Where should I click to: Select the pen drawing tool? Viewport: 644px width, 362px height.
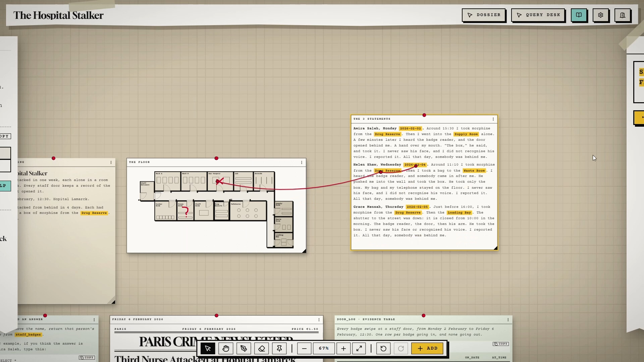[x=244, y=349]
